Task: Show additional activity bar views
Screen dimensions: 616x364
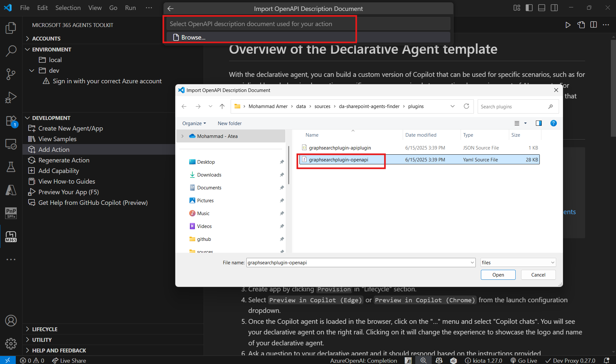Action: pos(11,259)
